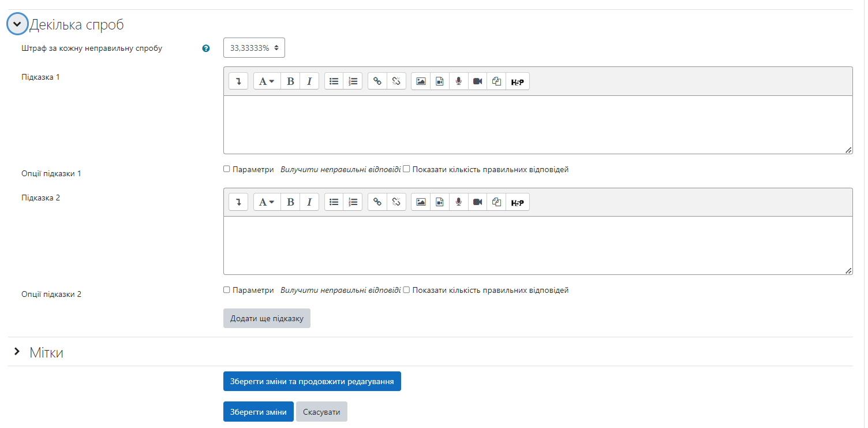
Task: Record audio in Підказка 2 editor
Action: [459, 202]
